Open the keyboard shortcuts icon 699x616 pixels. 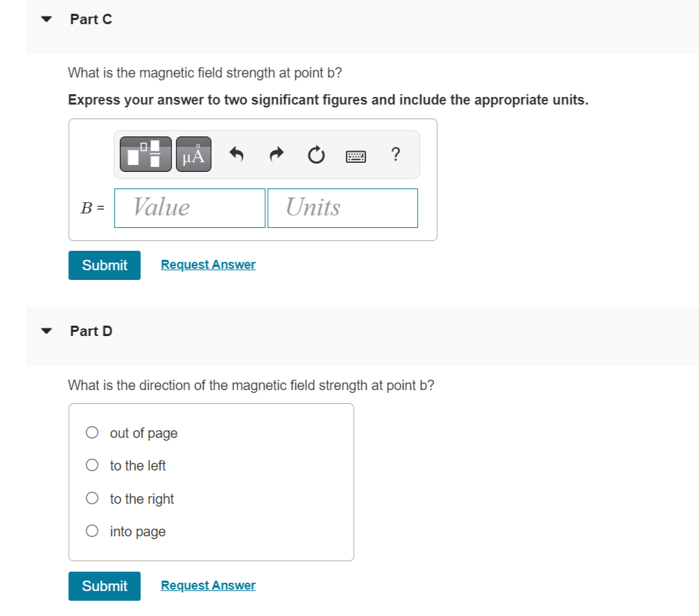click(356, 155)
